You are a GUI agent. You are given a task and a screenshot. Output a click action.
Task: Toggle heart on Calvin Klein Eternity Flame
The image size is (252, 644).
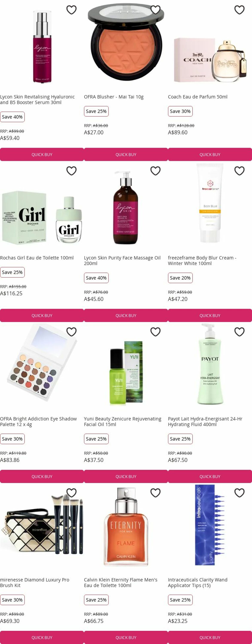[x=155, y=493]
